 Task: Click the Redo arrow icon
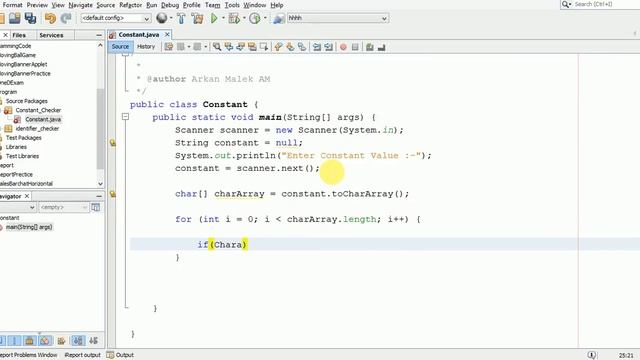[66, 18]
